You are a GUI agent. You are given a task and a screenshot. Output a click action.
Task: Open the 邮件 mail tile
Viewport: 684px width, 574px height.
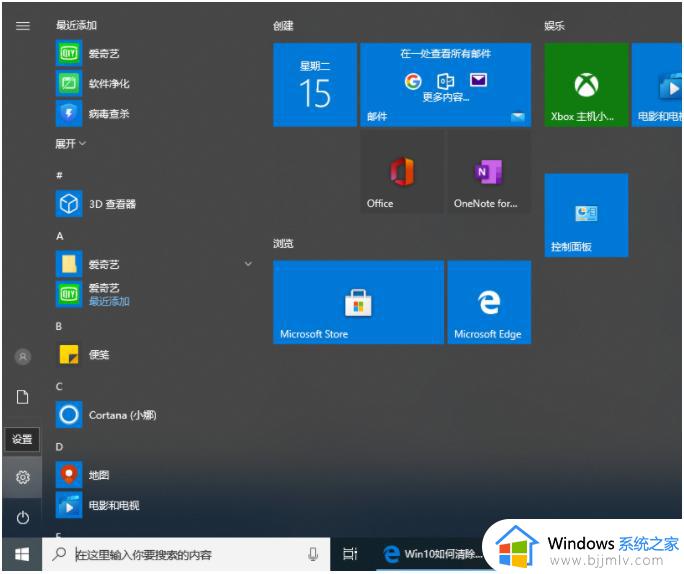[x=446, y=85]
